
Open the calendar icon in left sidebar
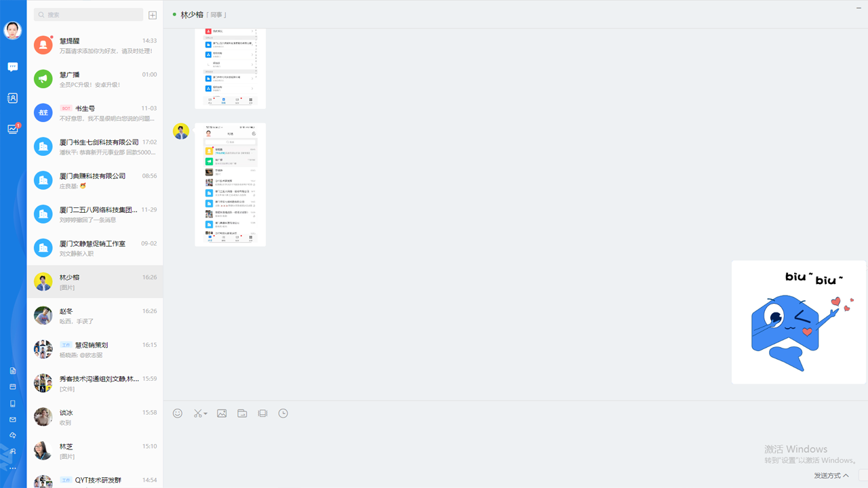13,387
